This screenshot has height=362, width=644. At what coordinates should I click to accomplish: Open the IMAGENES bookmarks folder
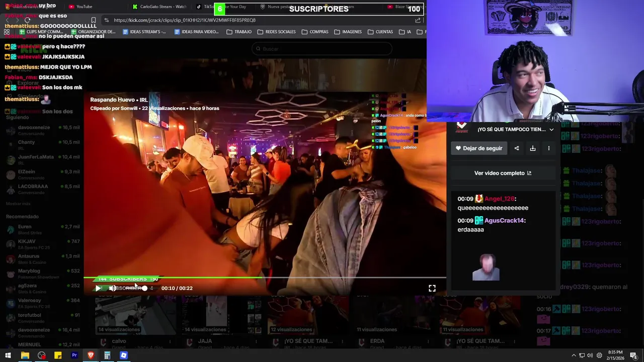point(348,32)
